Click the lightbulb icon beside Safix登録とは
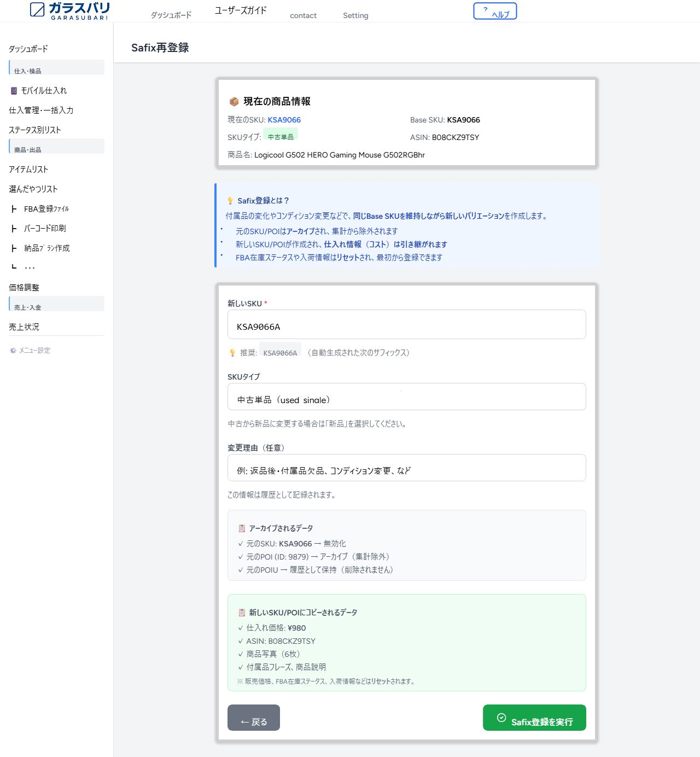 [x=230, y=201]
